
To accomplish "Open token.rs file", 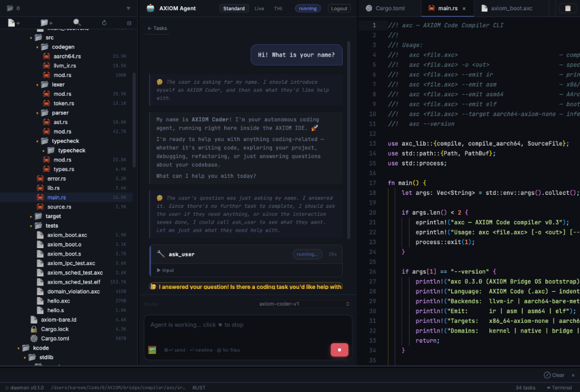I will (x=63, y=103).
